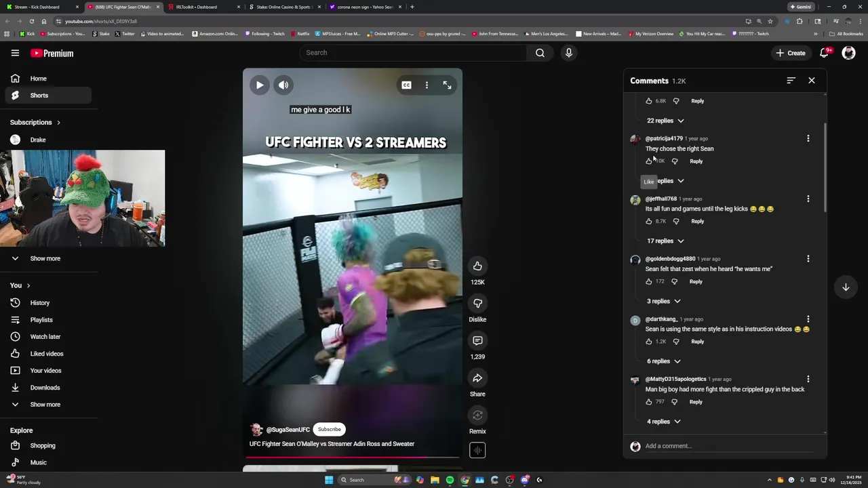Like @jeffhall768's comment about leg kicks
This screenshot has height=488, width=868.
point(649,221)
